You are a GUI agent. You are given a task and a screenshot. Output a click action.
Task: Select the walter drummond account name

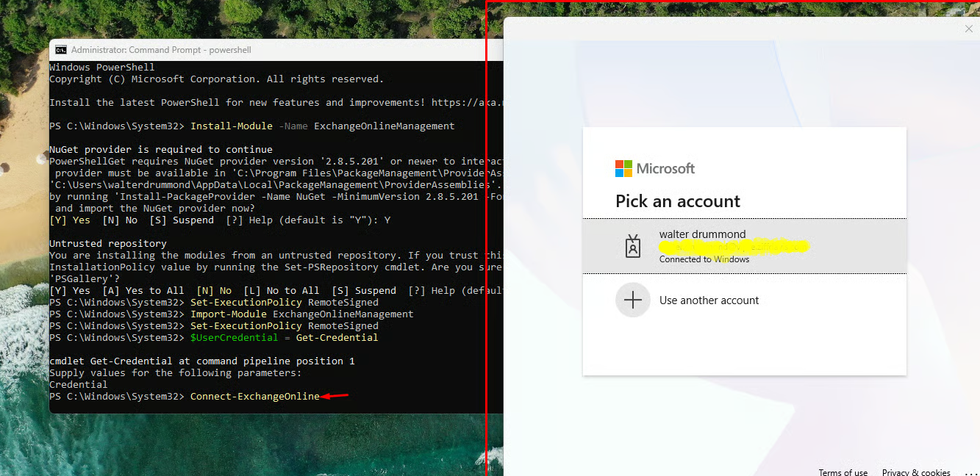702,234
